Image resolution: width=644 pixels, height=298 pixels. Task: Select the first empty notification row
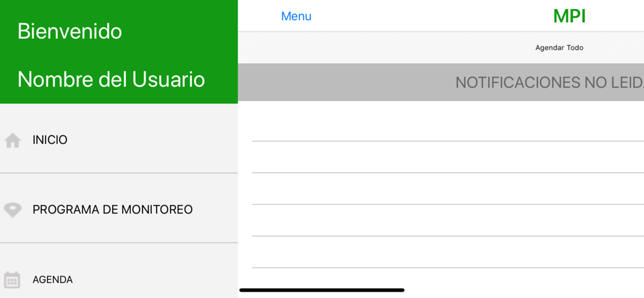(440, 121)
